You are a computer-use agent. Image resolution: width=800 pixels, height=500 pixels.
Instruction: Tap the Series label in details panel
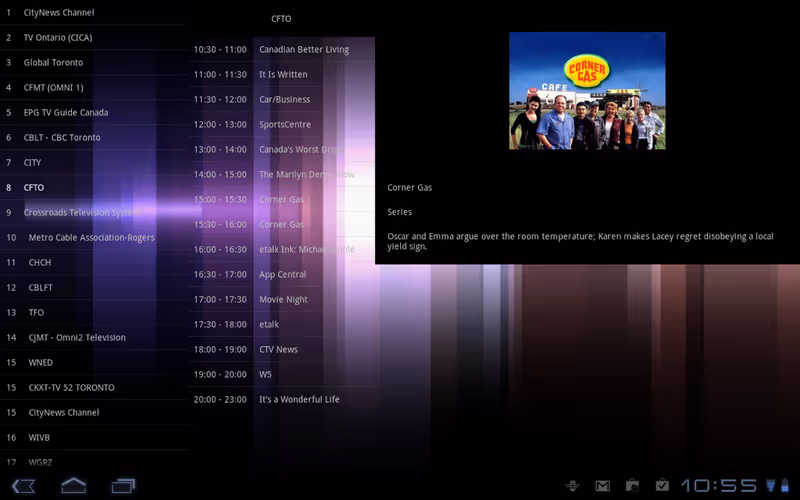pos(399,212)
